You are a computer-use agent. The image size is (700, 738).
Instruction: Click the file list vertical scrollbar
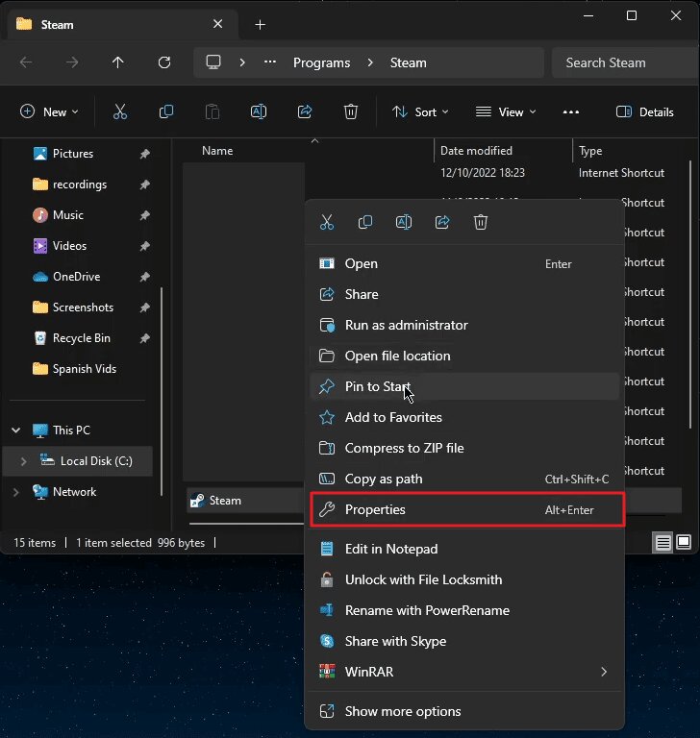(x=690, y=294)
